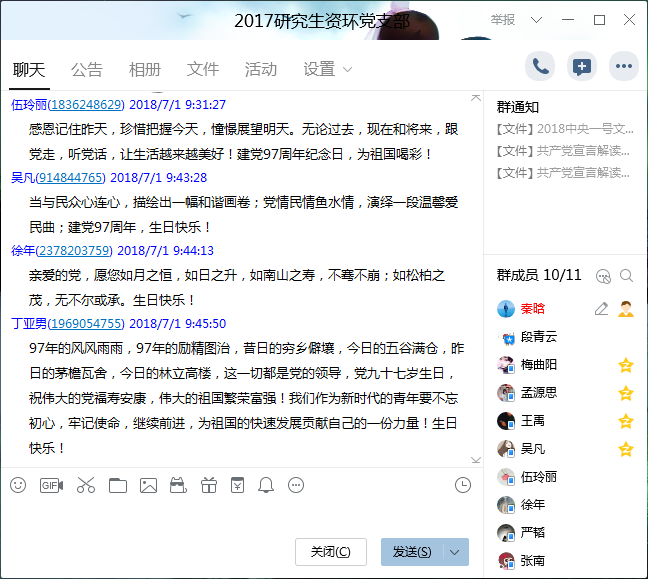Select member 梅曲阳 in the member list
This screenshot has height=579, width=648.
pyautogui.click(x=538, y=365)
